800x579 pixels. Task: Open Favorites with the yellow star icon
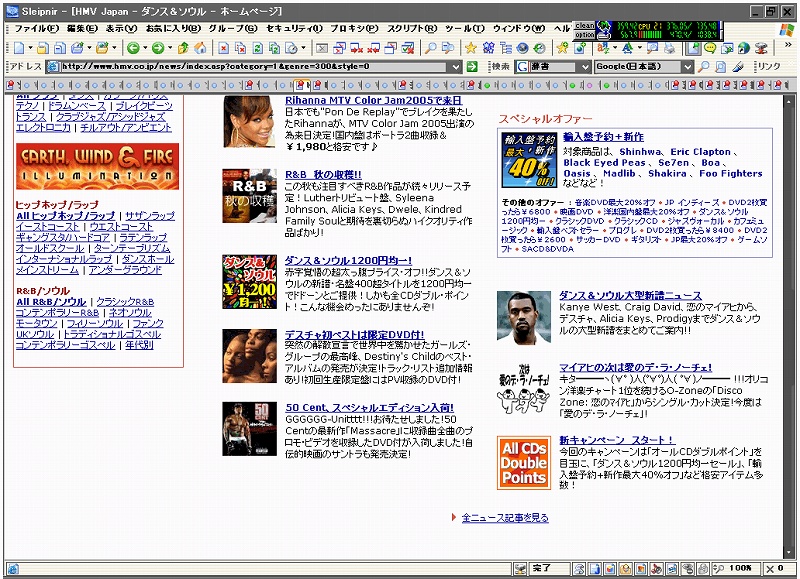pyautogui.click(x=470, y=48)
